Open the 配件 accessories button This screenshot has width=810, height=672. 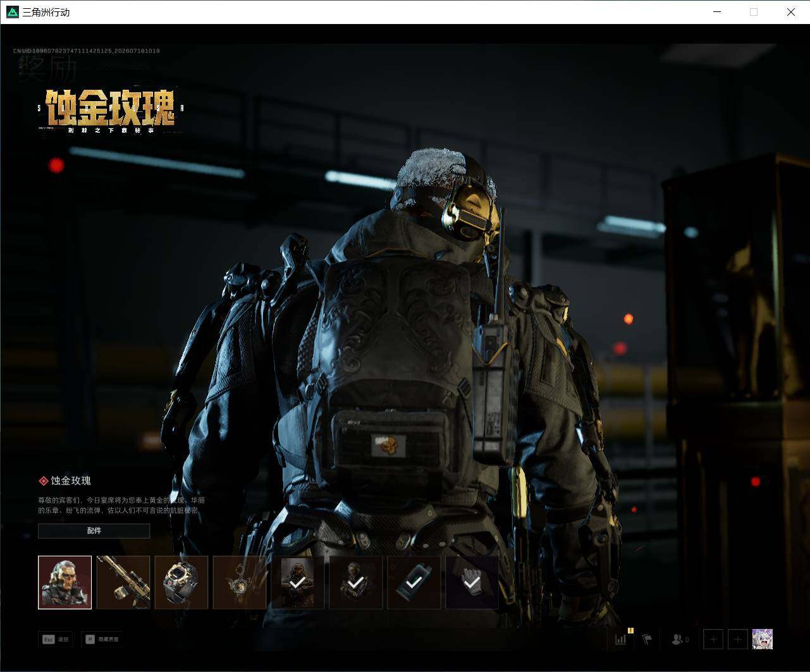point(94,530)
